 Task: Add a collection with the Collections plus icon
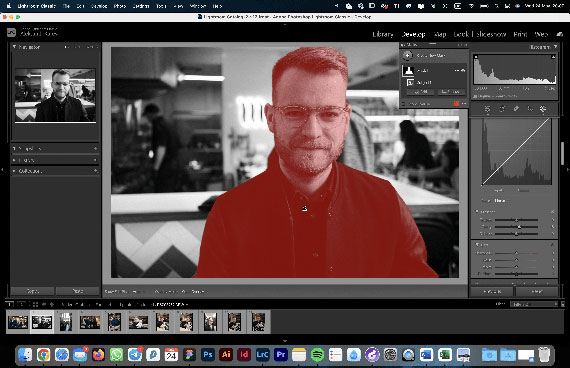tap(95, 171)
